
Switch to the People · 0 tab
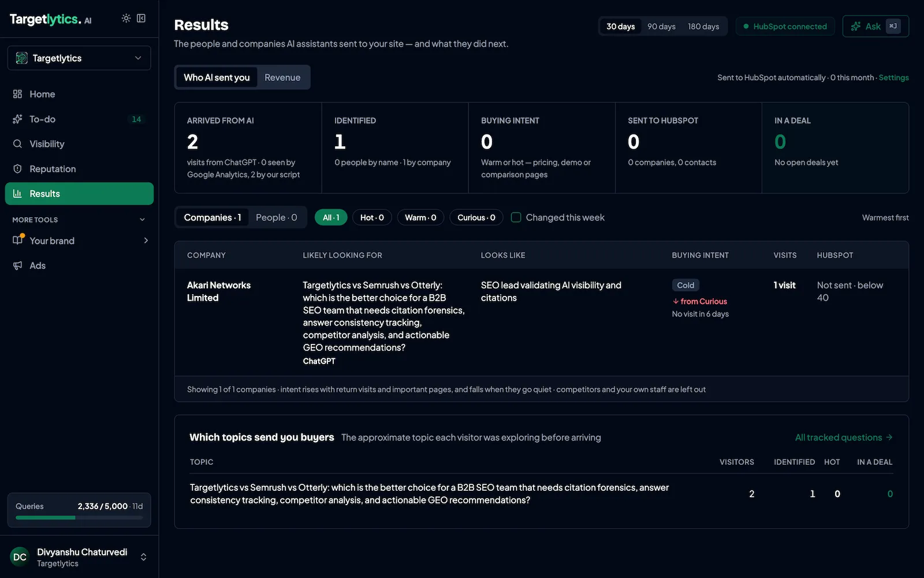(277, 217)
